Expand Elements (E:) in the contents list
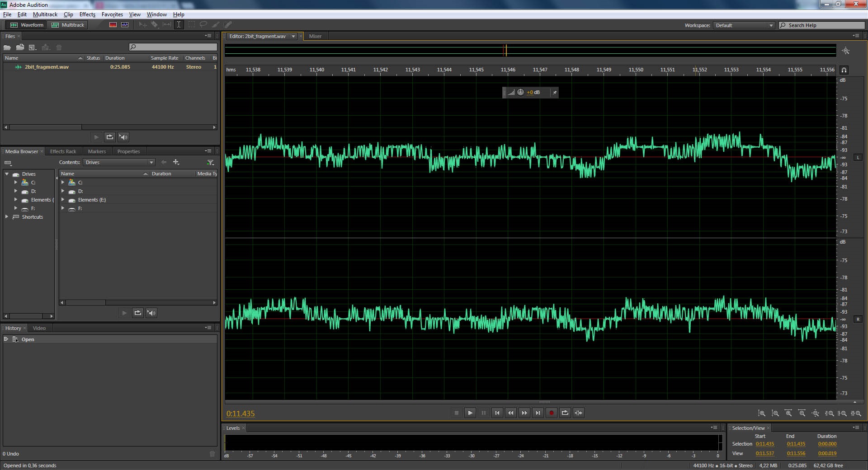 point(63,200)
